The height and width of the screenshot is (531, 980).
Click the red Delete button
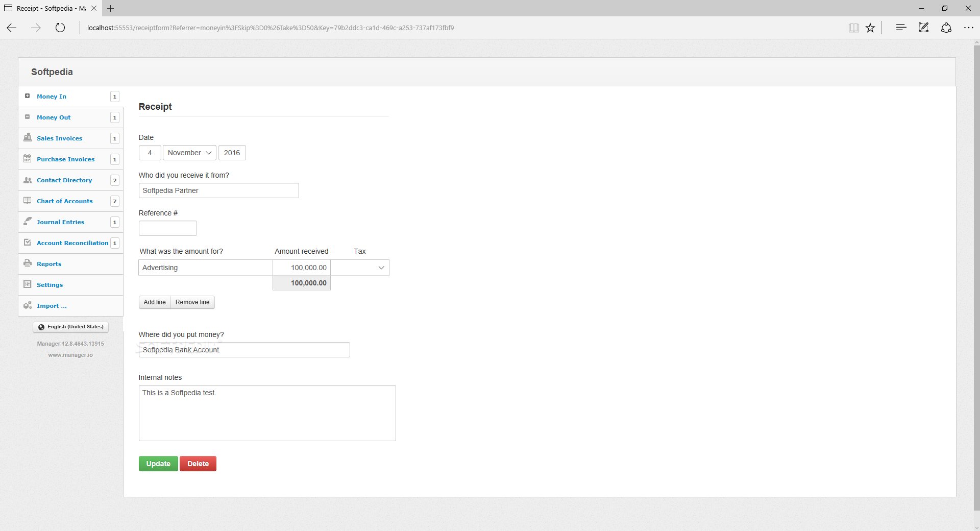(x=198, y=464)
